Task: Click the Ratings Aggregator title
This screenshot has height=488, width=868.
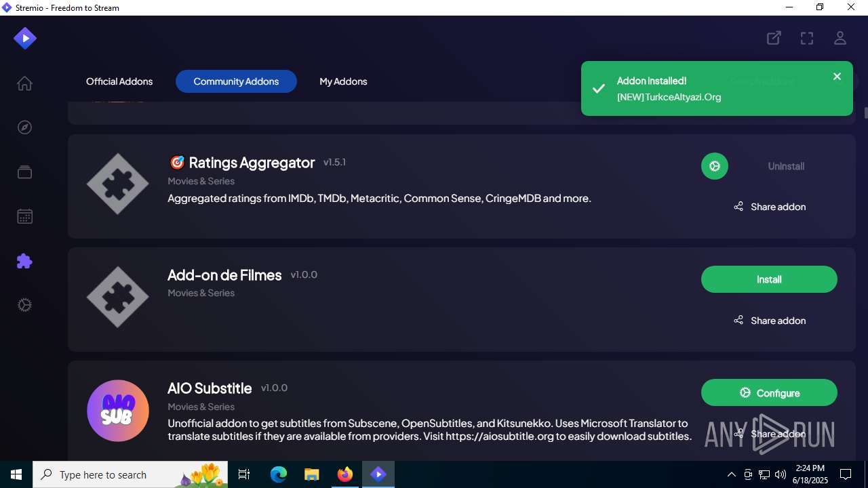Action: pos(241,163)
